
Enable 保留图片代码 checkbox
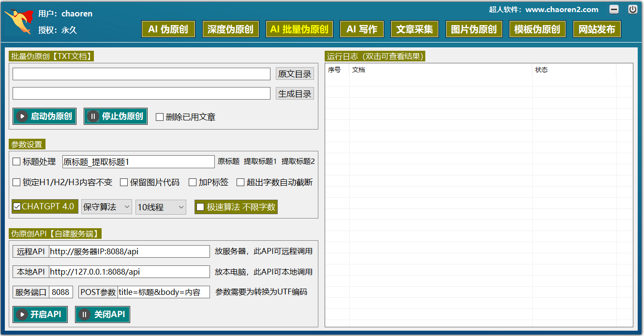pos(124,182)
